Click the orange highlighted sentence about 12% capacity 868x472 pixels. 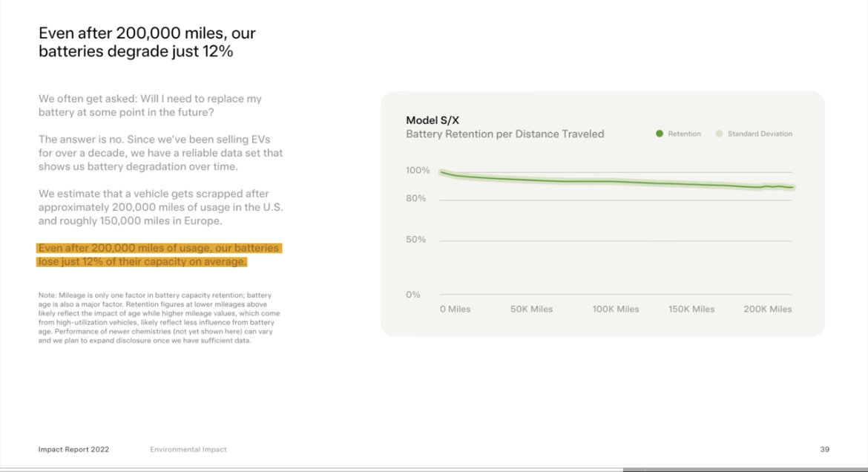coord(159,255)
